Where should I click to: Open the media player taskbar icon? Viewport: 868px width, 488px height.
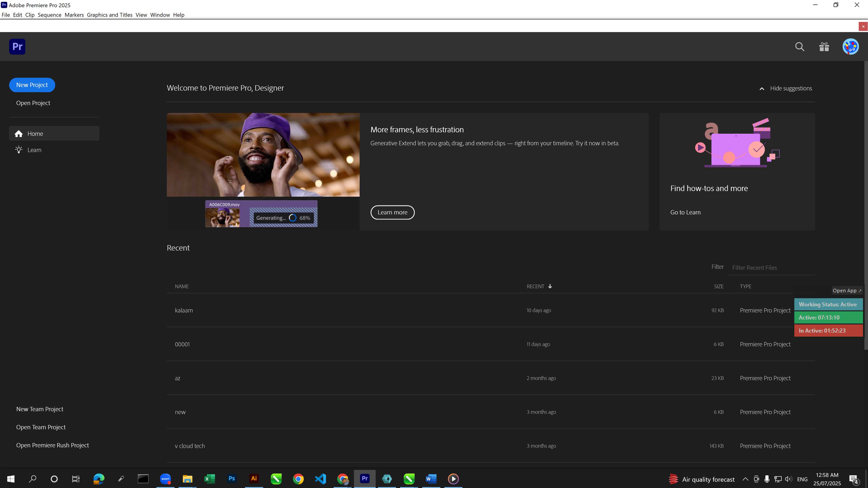click(453, 479)
